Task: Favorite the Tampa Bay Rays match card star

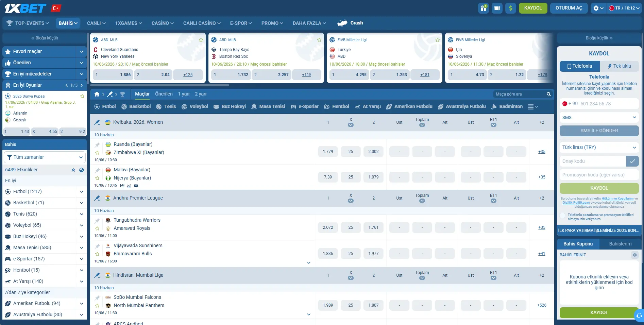Action: pos(319,40)
